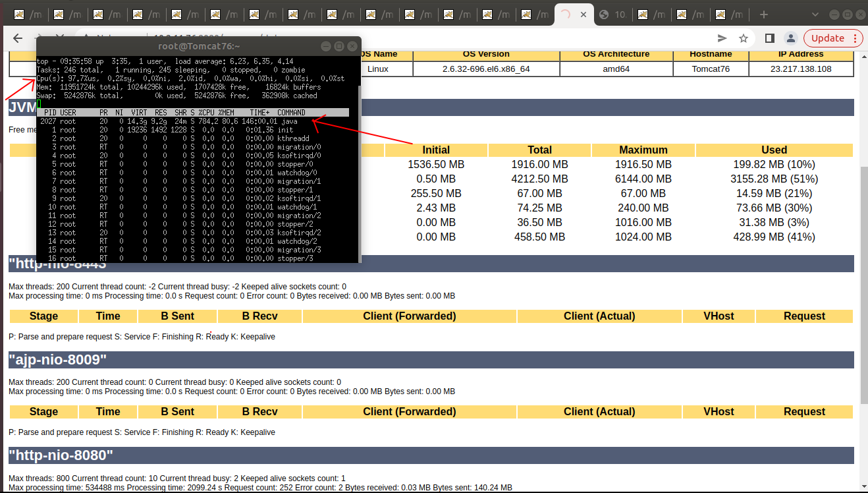
Task: Select the 1536.50 MB initial value
Action: click(x=436, y=164)
